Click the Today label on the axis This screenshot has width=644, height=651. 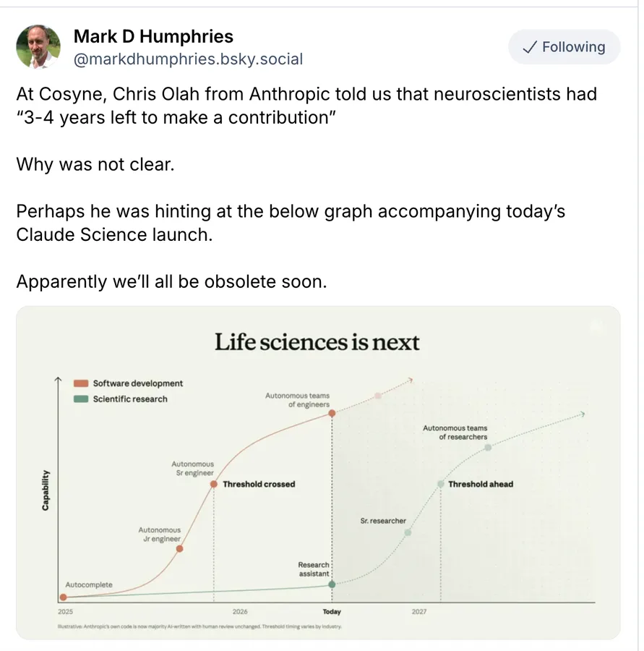tap(332, 611)
